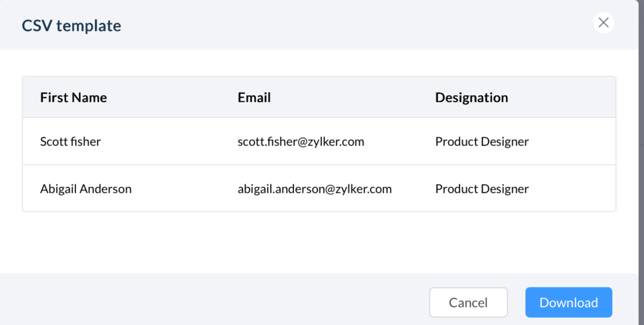Viewport: 644px width, 325px height.
Task: Click Product Designer in Abigail's row
Action: pyautogui.click(x=482, y=189)
